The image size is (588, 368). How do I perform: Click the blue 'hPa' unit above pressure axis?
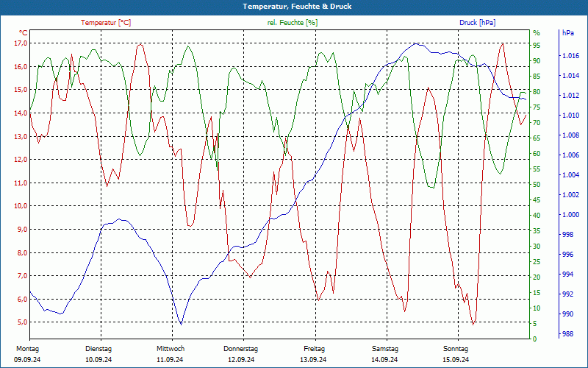(x=567, y=33)
